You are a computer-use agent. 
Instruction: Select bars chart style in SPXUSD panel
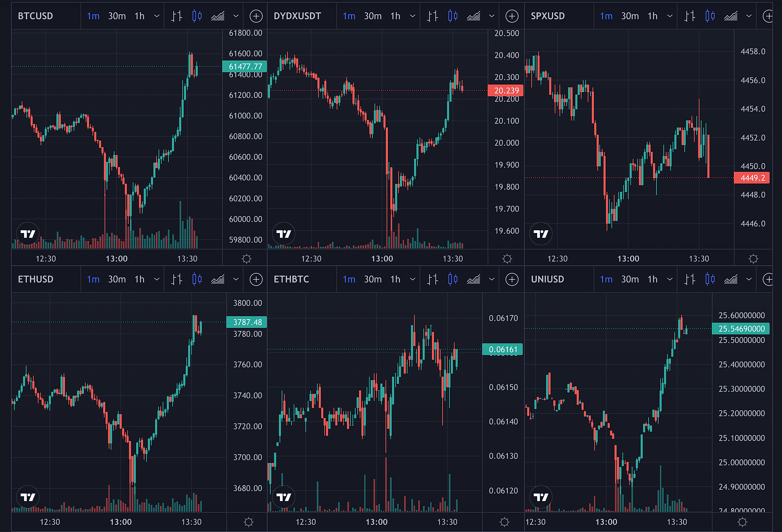coord(690,16)
